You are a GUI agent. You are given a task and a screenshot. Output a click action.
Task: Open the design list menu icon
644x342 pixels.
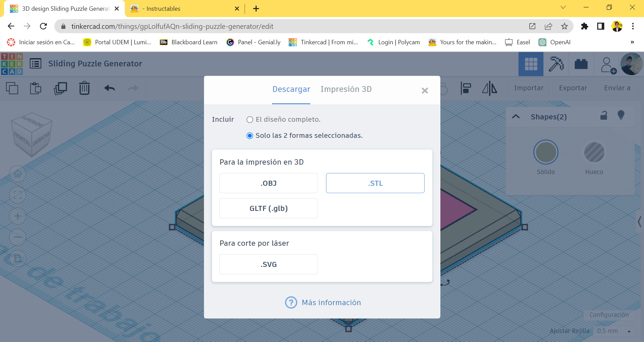pyautogui.click(x=36, y=64)
